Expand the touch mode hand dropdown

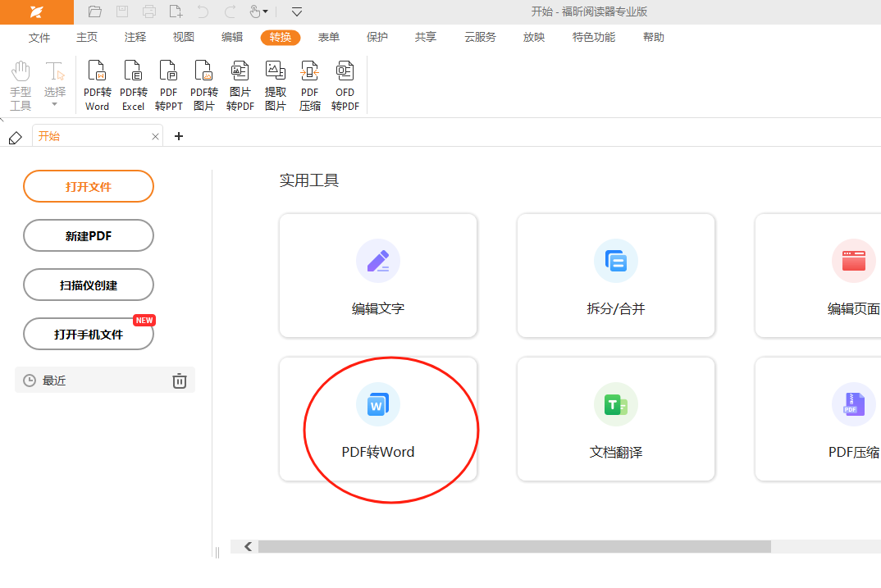(x=265, y=11)
